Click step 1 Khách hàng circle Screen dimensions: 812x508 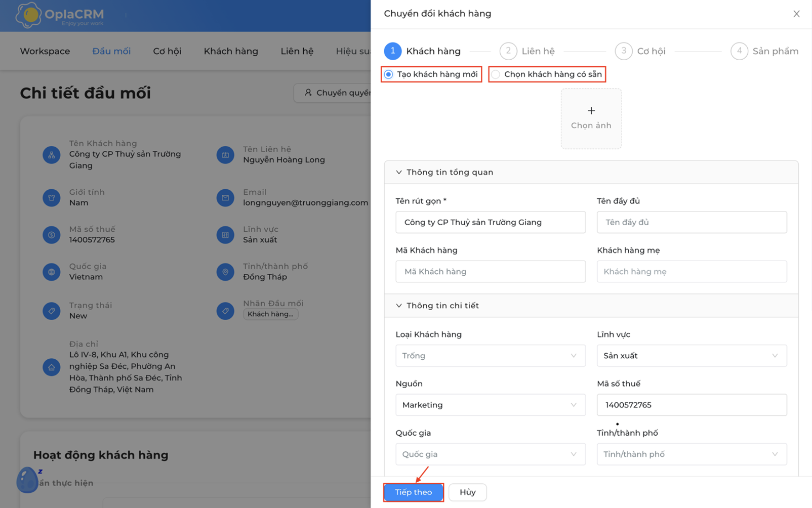pyautogui.click(x=393, y=51)
